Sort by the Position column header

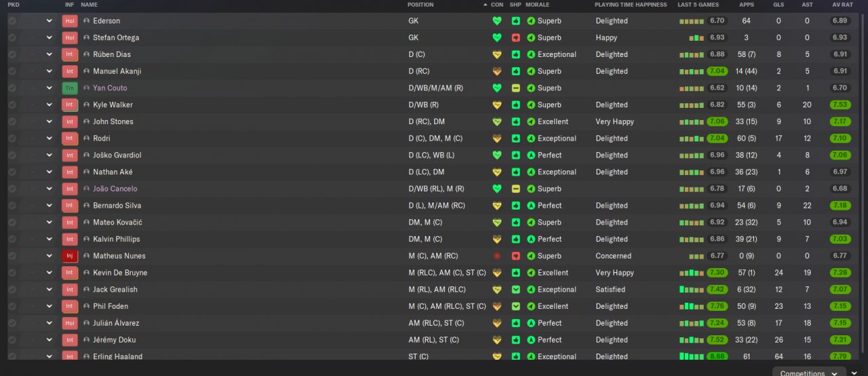(420, 5)
